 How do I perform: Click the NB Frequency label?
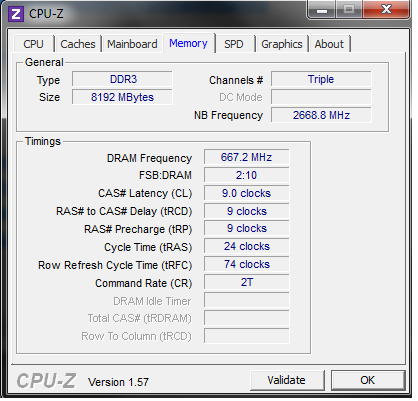[229, 115]
